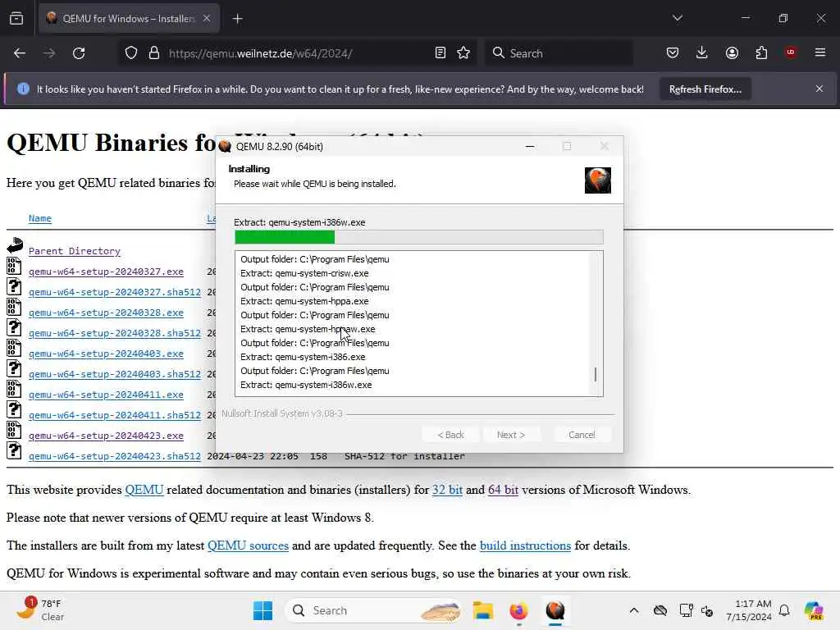Follow the QEMU link in the description paragraph
This screenshot has width=840, height=630.
(144, 490)
